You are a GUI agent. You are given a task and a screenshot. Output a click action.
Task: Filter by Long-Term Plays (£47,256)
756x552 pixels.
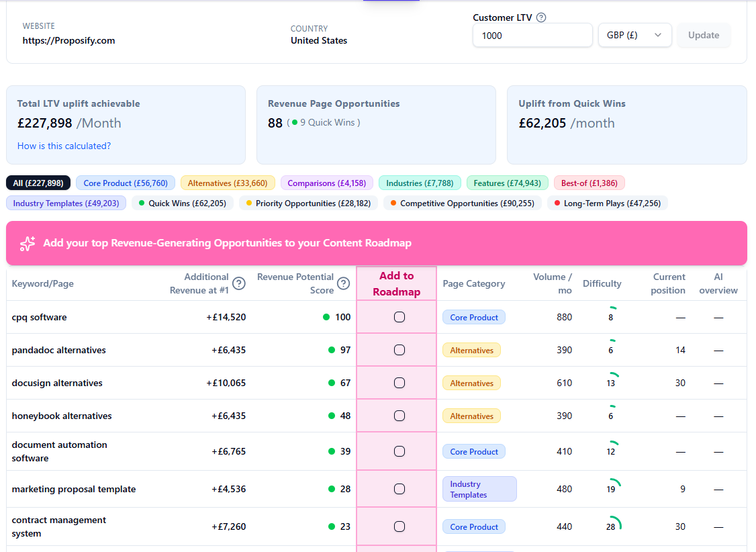pyautogui.click(x=608, y=203)
